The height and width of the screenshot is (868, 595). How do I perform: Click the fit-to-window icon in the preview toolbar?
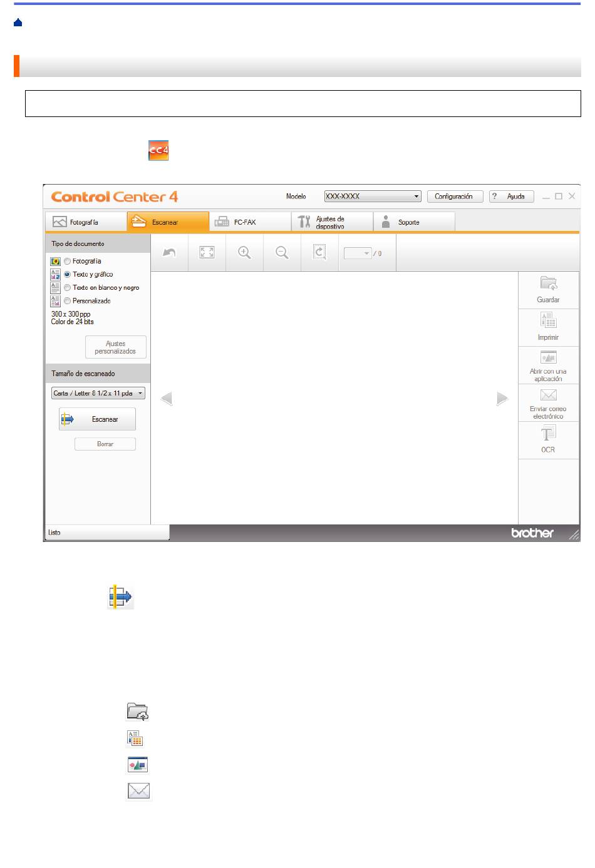(x=207, y=252)
